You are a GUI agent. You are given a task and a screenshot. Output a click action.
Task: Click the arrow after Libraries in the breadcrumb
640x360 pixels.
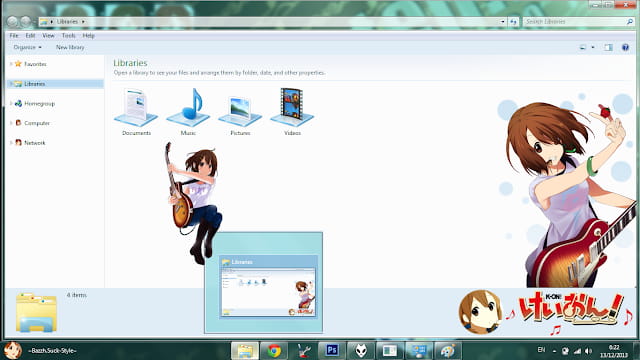coord(83,22)
